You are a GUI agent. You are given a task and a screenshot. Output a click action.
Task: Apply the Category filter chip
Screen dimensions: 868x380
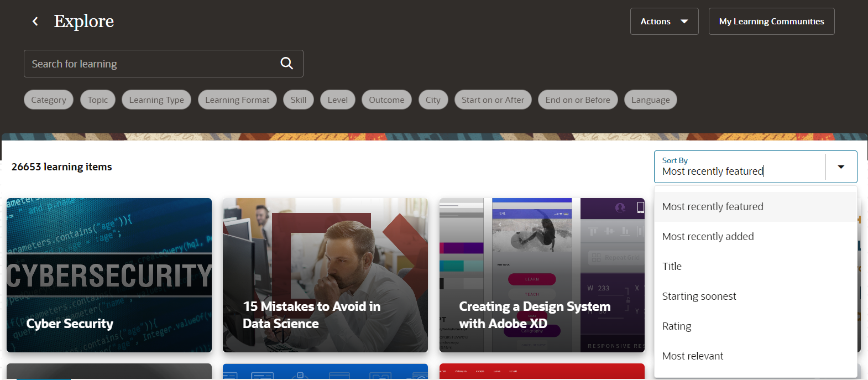coord(49,100)
